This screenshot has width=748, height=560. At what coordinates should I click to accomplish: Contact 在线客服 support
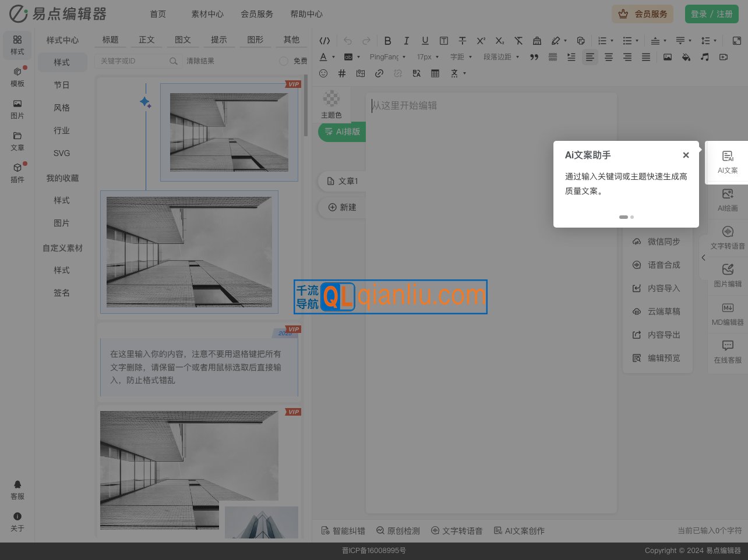pyautogui.click(x=728, y=350)
